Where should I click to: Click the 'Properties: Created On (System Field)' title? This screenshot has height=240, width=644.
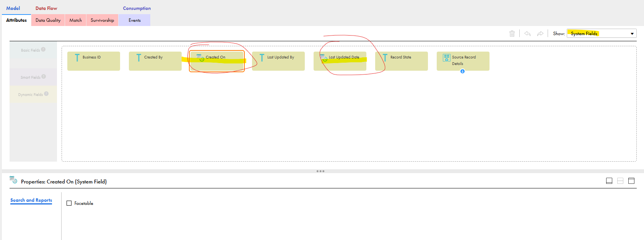(64, 182)
